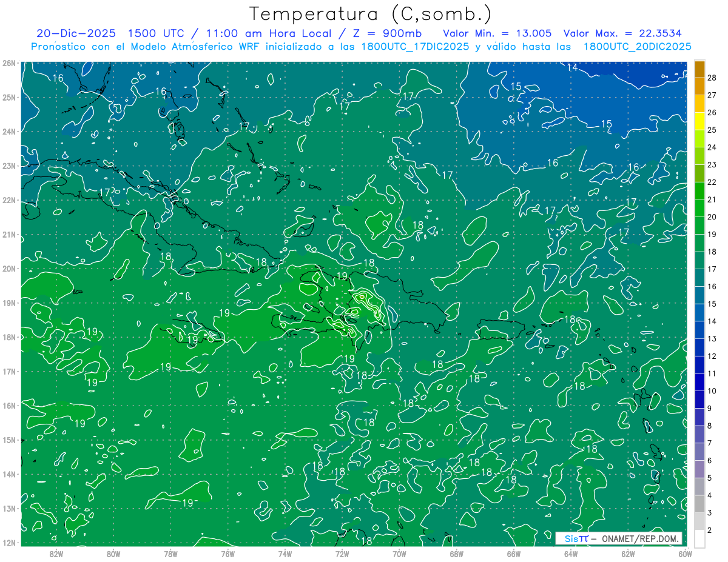Click the '16N' latitude axis label
This screenshot has width=728, height=562.
pyautogui.click(x=9, y=405)
